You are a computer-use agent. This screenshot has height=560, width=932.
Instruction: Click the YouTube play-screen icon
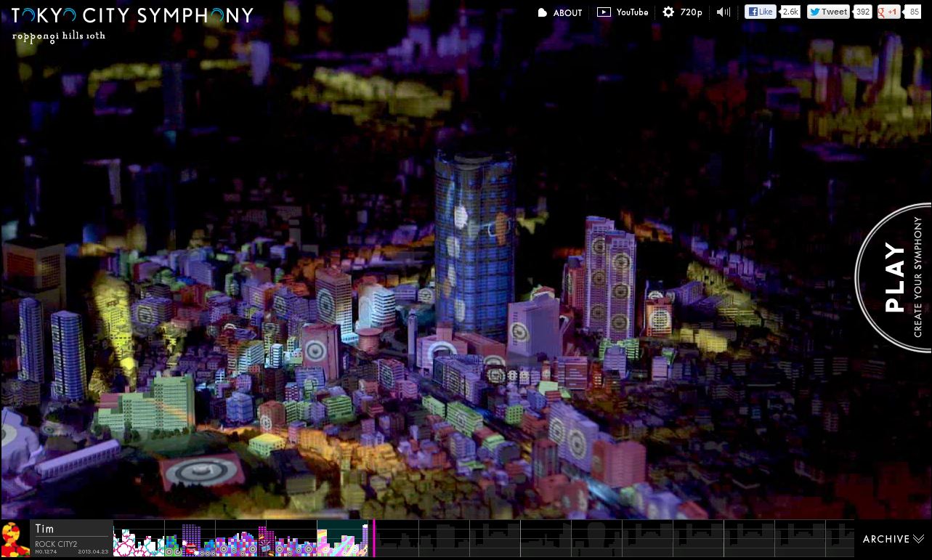tap(604, 12)
